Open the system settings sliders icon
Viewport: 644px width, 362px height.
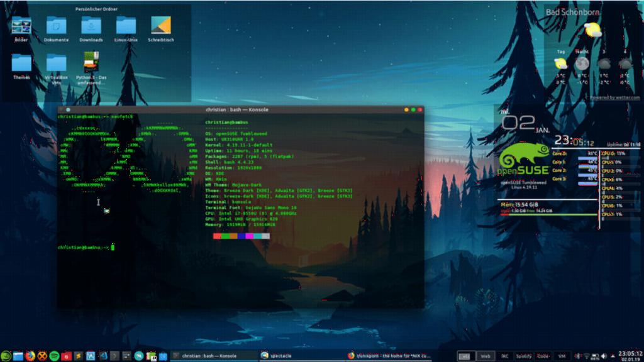(126, 356)
